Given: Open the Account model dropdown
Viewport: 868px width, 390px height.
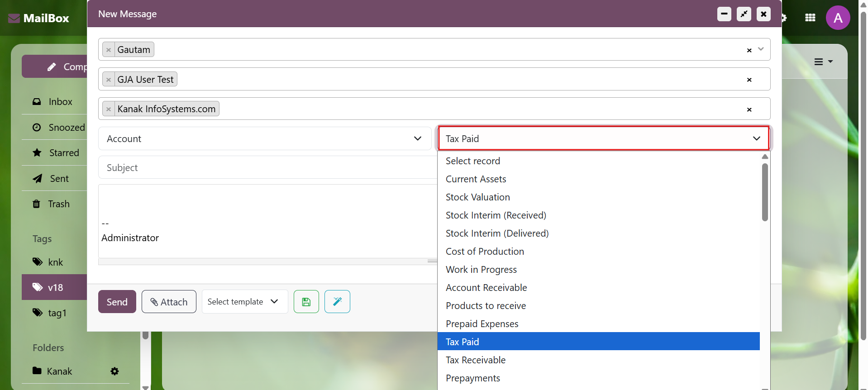Looking at the screenshot, I should click(x=265, y=138).
